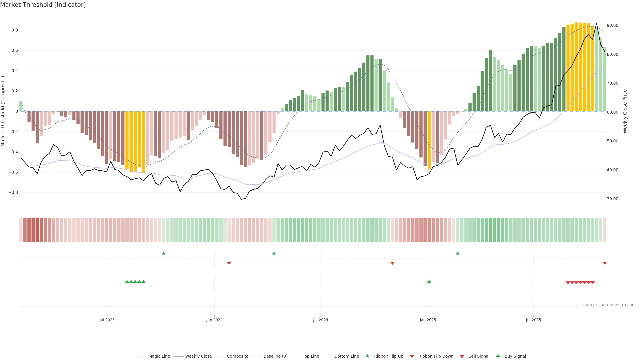Click the rightmost red ribbon flip down marker
Image resolution: width=644 pixels, height=362 pixels.
(x=604, y=263)
